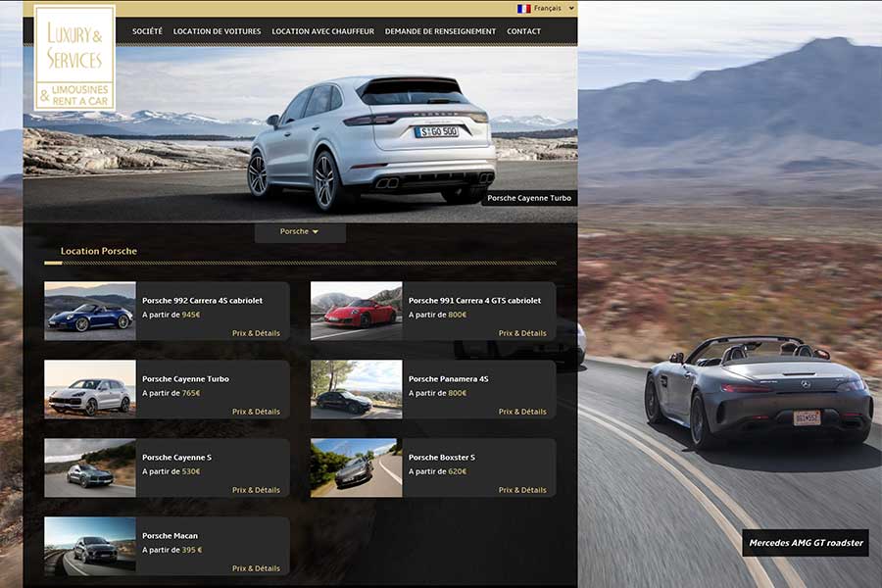Click the Porsche Boxster S title
This screenshot has height=588, width=882.
tap(442, 458)
